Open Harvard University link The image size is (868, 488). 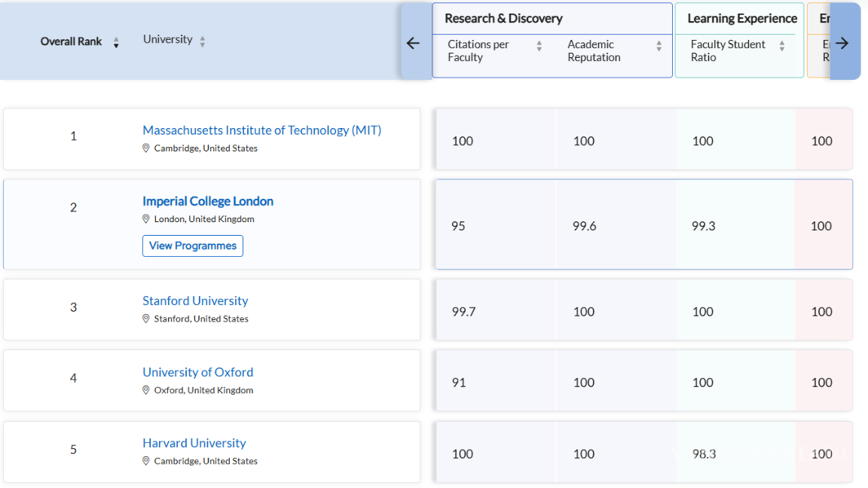[194, 443]
